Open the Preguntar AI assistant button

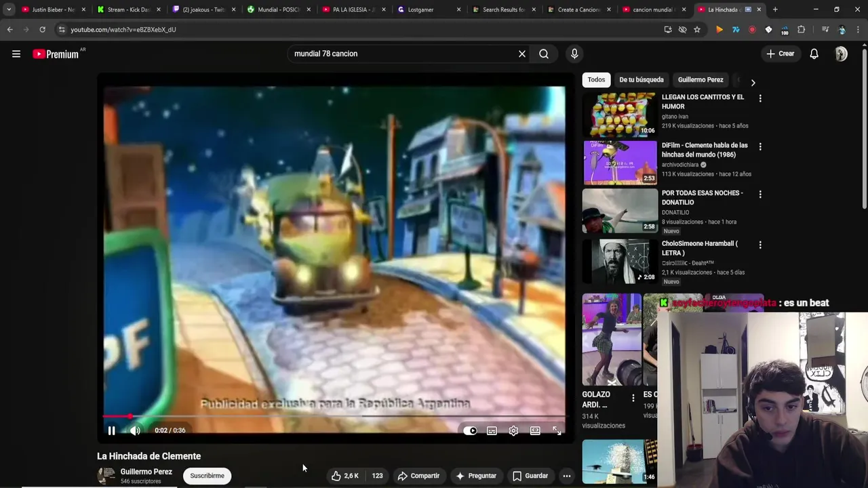click(476, 476)
